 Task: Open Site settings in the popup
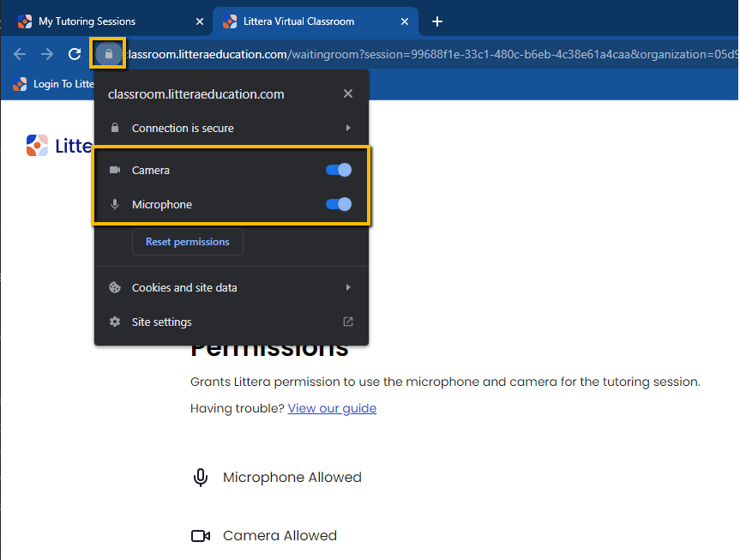(x=232, y=322)
